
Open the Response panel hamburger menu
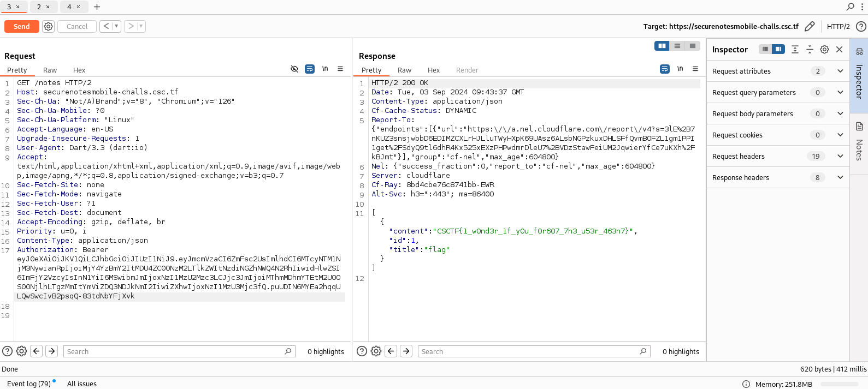click(695, 69)
